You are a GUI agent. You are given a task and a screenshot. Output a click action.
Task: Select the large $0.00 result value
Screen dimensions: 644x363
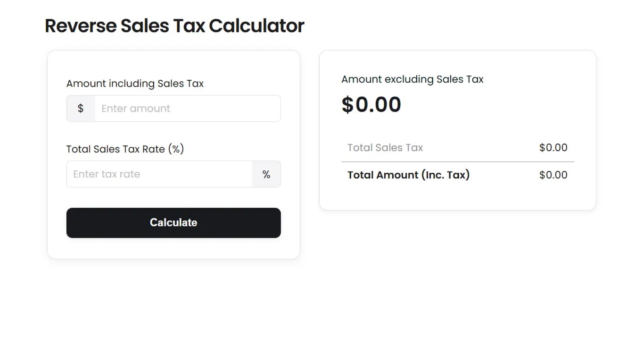click(371, 105)
